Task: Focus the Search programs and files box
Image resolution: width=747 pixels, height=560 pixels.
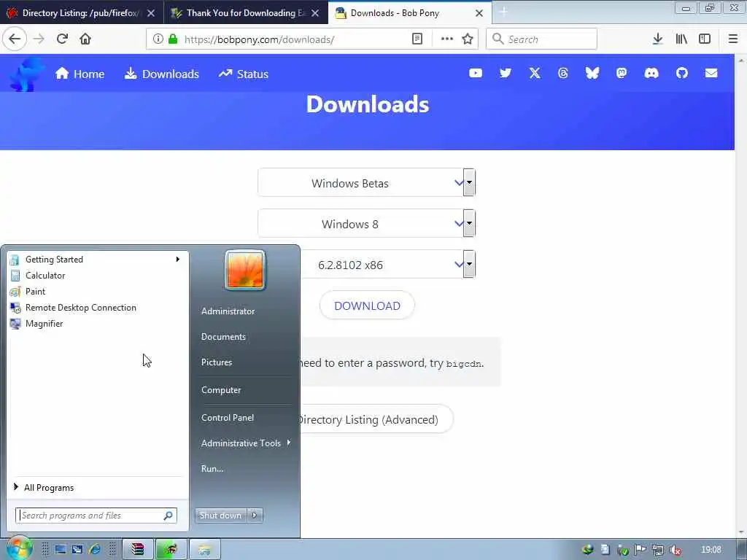Action: click(x=96, y=516)
